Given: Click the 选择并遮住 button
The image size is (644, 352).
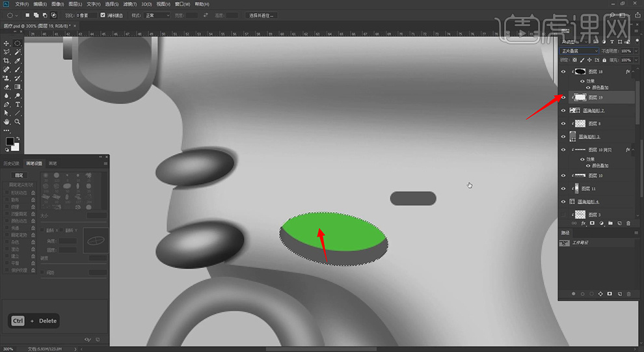Looking at the screenshot, I should [262, 15].
